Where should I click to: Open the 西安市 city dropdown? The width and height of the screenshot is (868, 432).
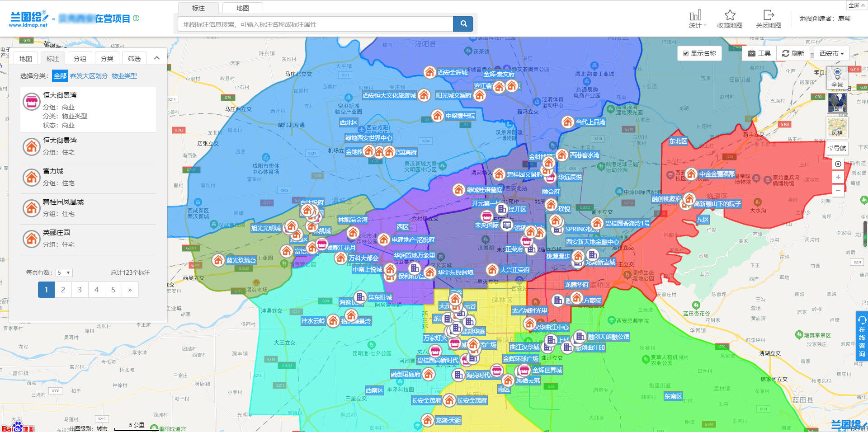click(x=831, y=53)
